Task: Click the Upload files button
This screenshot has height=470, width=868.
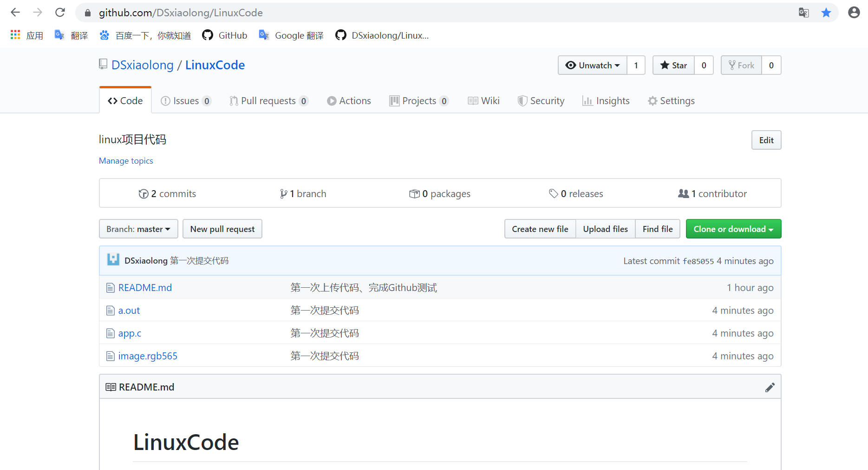Action: (605, 229)
